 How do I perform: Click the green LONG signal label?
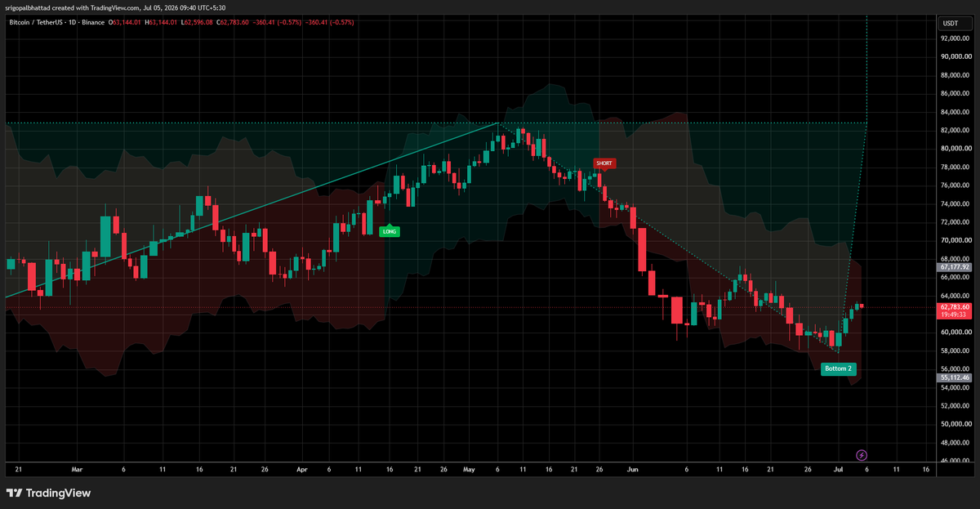[x=390, y=231]
